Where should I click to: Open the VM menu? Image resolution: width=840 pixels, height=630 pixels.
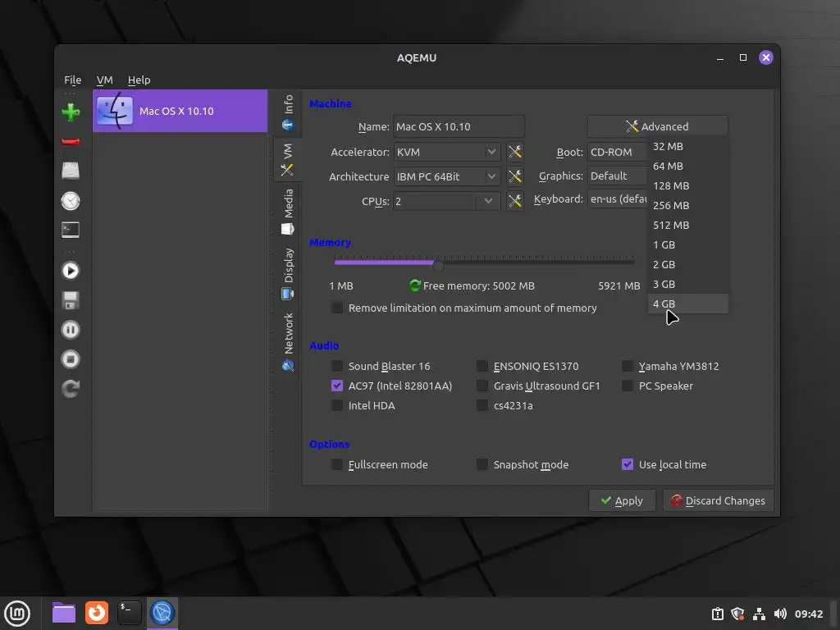104,80
